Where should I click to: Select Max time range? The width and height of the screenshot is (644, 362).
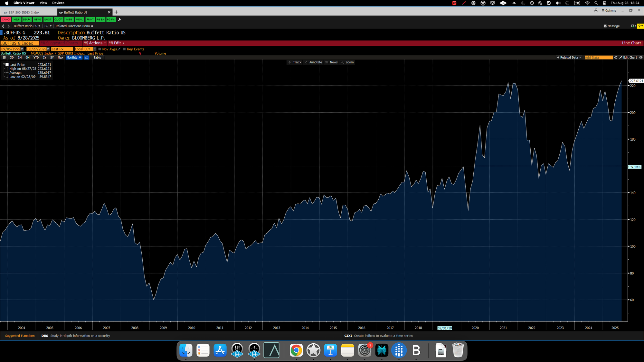pos(60,58)
